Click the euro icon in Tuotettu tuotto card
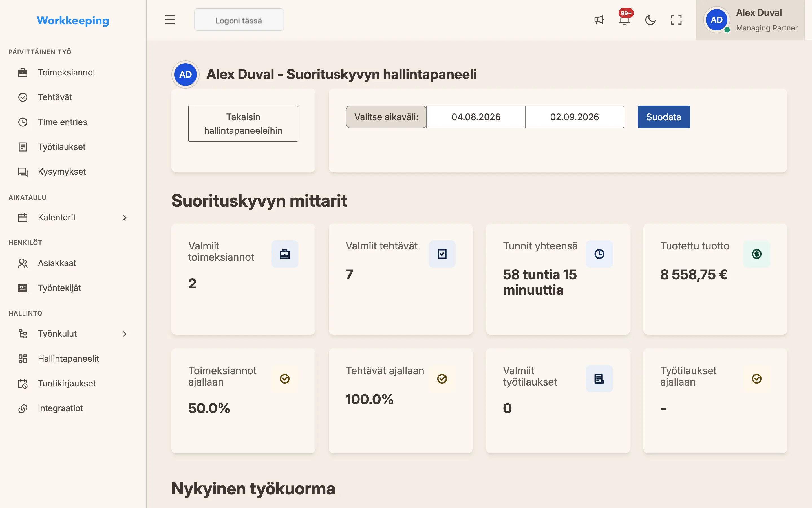The width and height of the screenshot is (812, 508). click(x=757, y=254)
